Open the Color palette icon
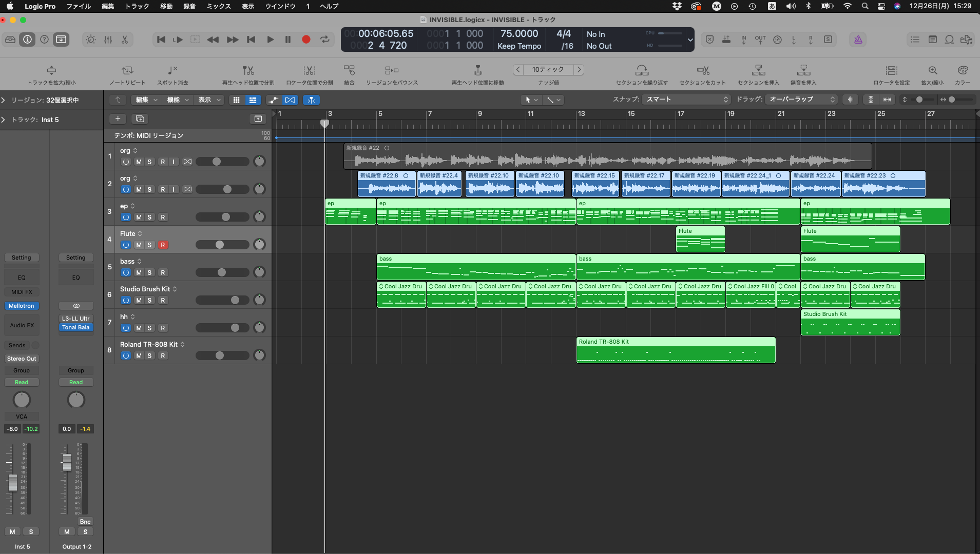This screenshot has width=980, height=554. [x=963, y=70]
